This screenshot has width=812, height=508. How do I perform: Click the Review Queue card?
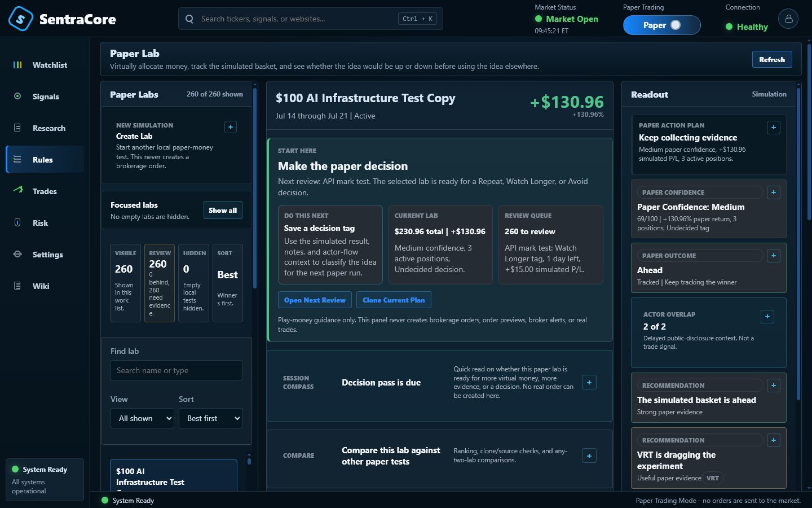click(x=551, y=244)
